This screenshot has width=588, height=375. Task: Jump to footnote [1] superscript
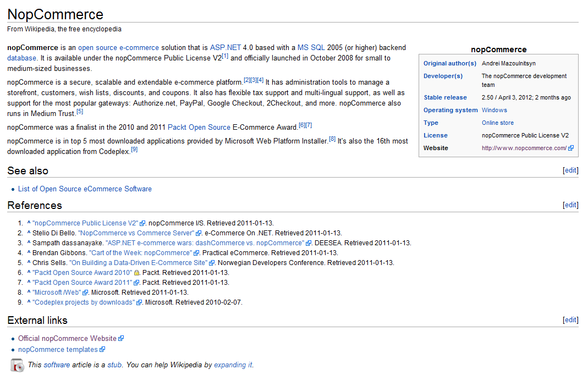225,56
